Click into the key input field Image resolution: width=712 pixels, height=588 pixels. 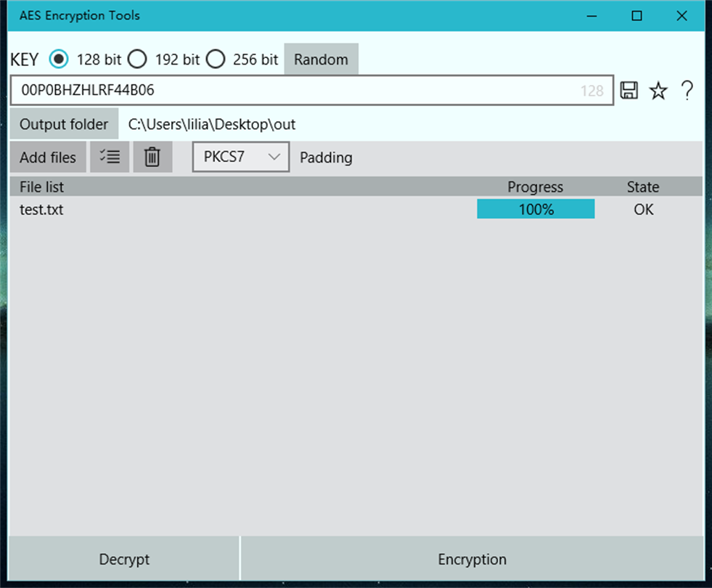pyautogui.click(x=312, y=90)
